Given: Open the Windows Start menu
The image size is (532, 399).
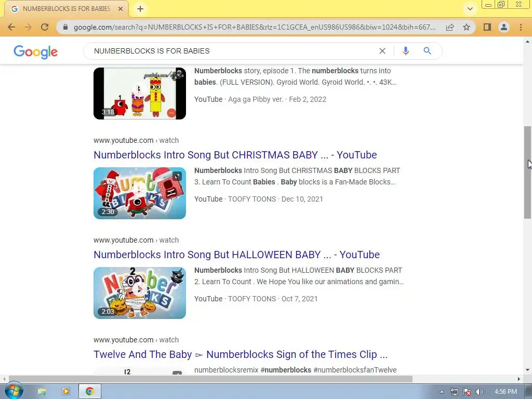Looking at the screenshot, I should click(14, 391).
